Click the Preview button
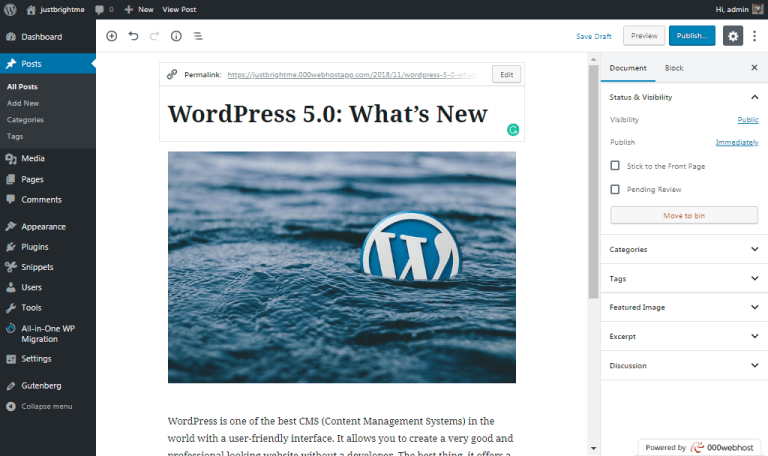The width and height of the screenshot is (768, 456). point(644,36)
